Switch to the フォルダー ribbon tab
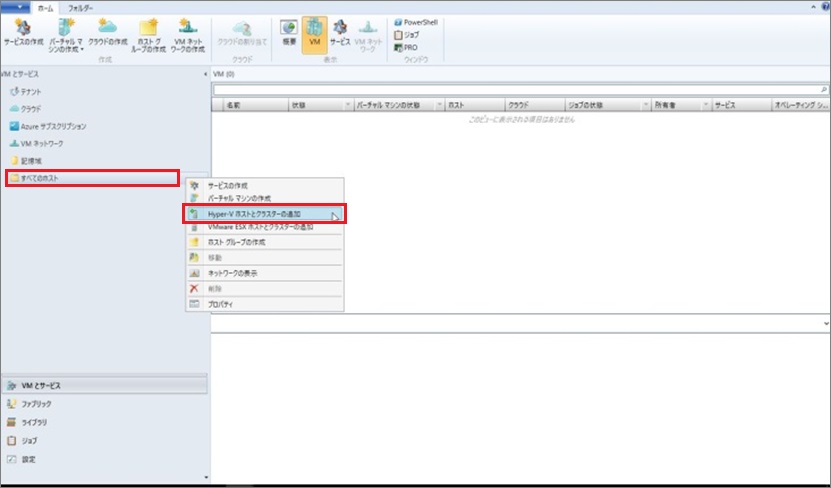 pos(80,6)
